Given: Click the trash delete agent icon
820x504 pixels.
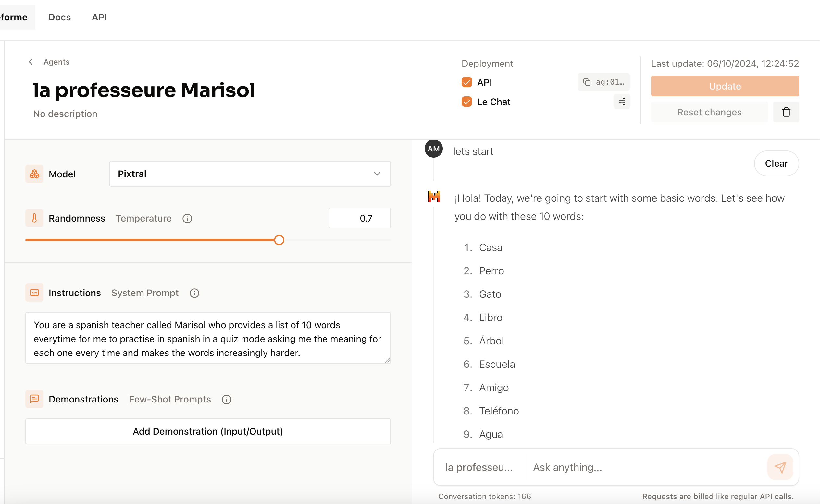Looking at the screenshot, I should [786, 112].
